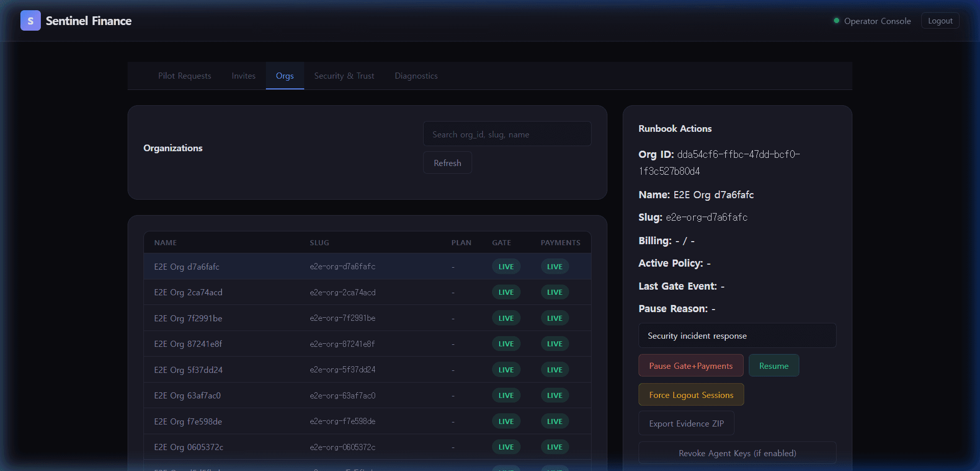Click the Logout button

pos(940,21)
